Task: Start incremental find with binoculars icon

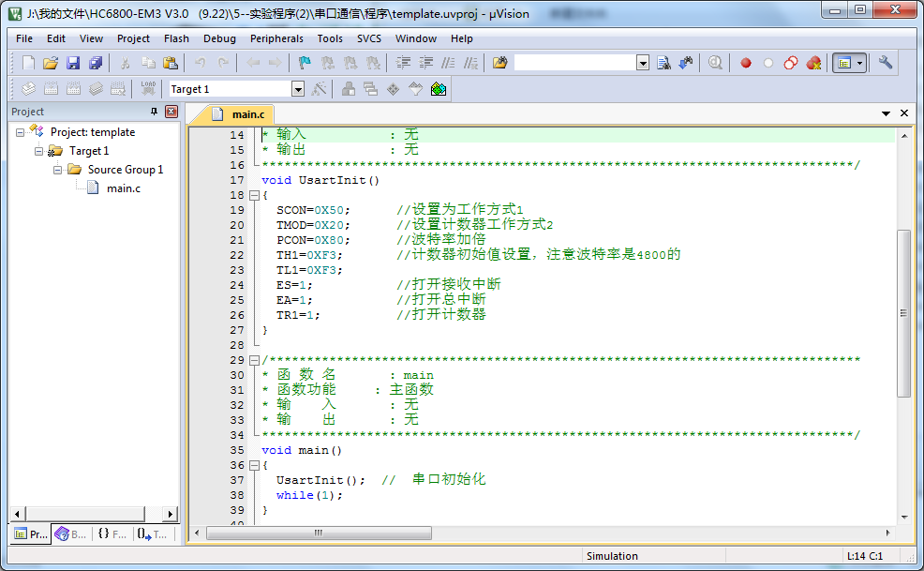Action: pyautogui.click(x=686, y=63)
